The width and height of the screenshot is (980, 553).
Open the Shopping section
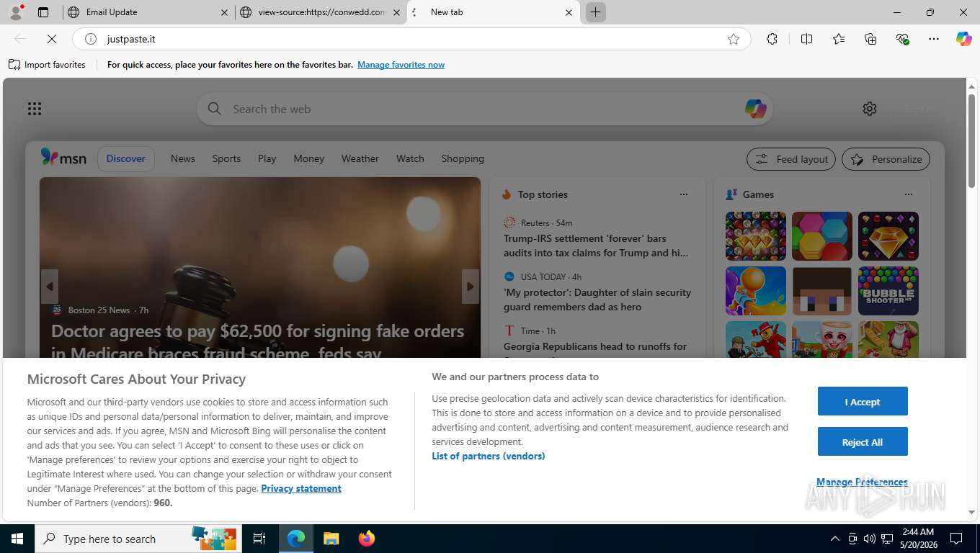tap(463, 158)
